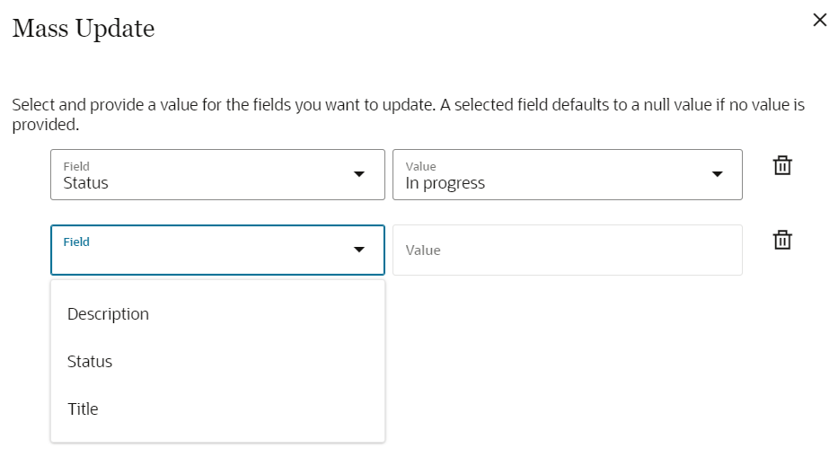The height and width of the screenshot is (457, 838).
Task: Click the Value label above In progress
Action: coord(420,167)
